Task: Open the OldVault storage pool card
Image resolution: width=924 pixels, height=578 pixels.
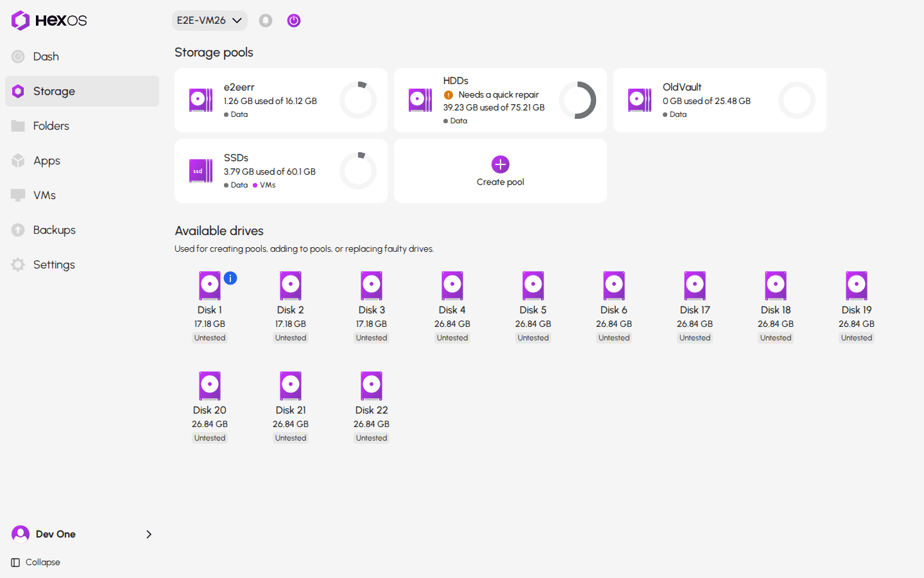Action: pos(720,100)
